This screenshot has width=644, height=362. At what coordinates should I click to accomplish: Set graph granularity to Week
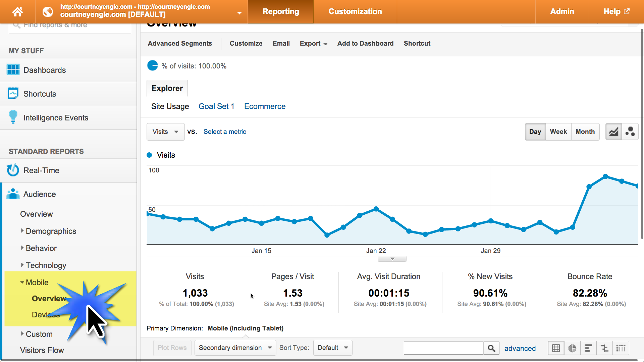(x=558, y=132)
